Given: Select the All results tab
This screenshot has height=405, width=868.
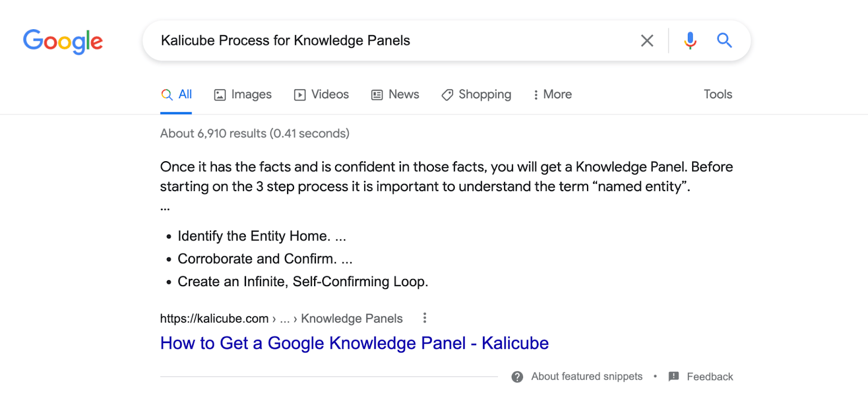Looking at the screenshot, I should tap(176, 94).
